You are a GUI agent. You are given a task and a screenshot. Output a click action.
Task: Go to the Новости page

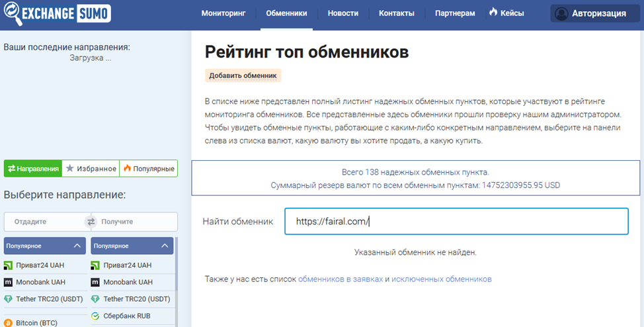pos(343,13)
